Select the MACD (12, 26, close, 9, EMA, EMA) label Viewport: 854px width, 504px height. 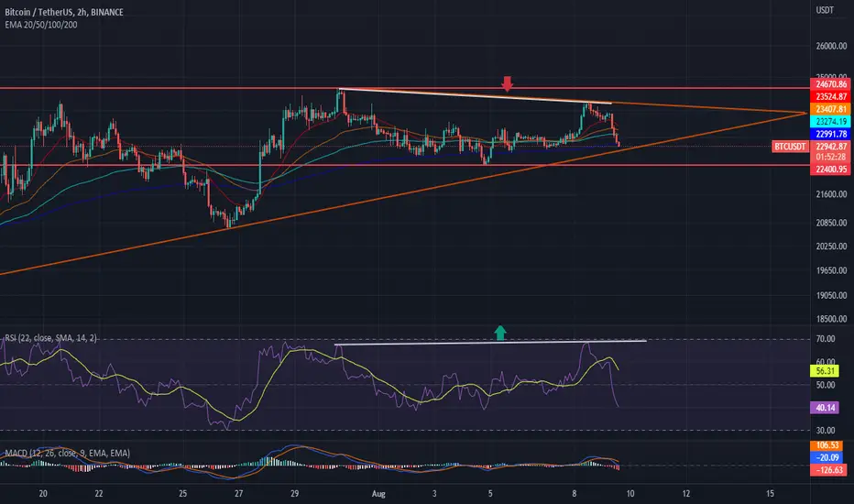point(68,453)
